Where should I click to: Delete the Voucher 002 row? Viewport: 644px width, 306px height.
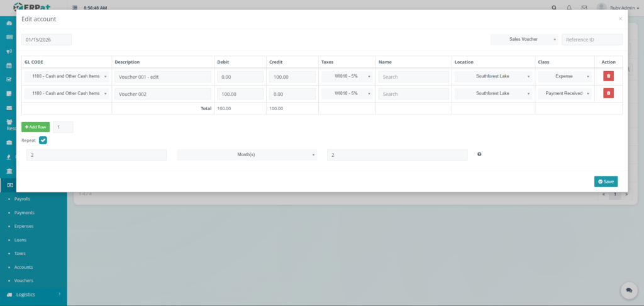(608, 93)
